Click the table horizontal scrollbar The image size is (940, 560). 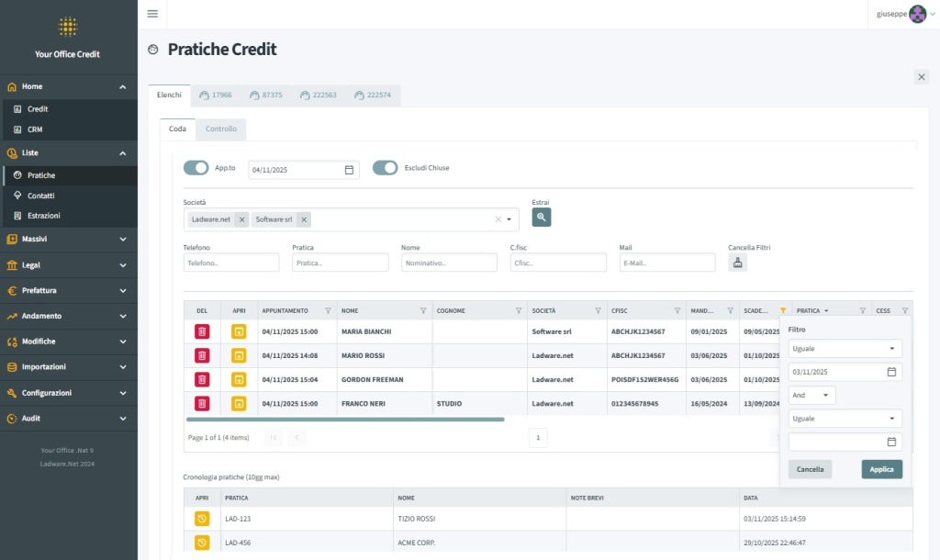coord(345,420)
